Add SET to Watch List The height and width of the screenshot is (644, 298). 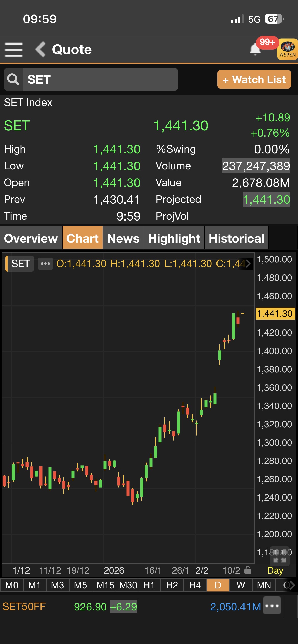click(254, 80)
